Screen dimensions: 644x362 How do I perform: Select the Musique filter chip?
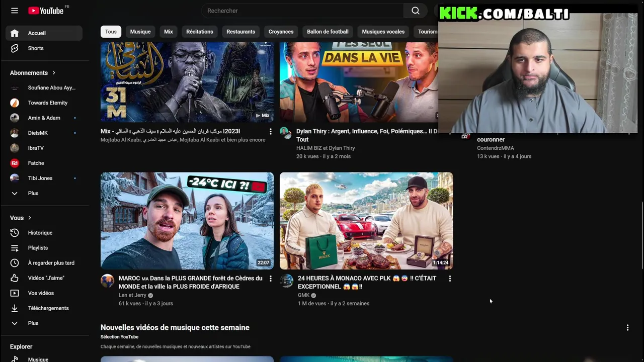point(140,32)
